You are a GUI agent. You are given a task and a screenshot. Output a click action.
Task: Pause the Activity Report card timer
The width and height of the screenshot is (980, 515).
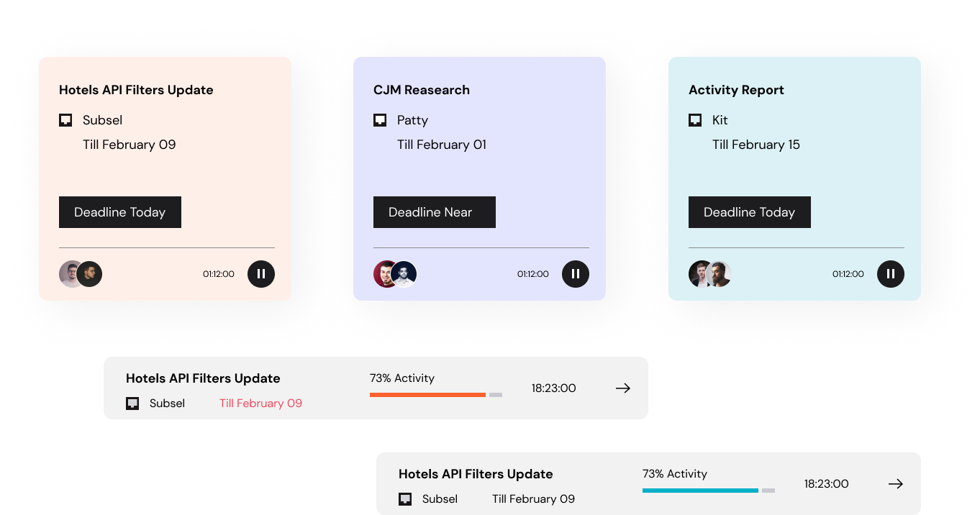pyautogui.click(x=891, y=274)
